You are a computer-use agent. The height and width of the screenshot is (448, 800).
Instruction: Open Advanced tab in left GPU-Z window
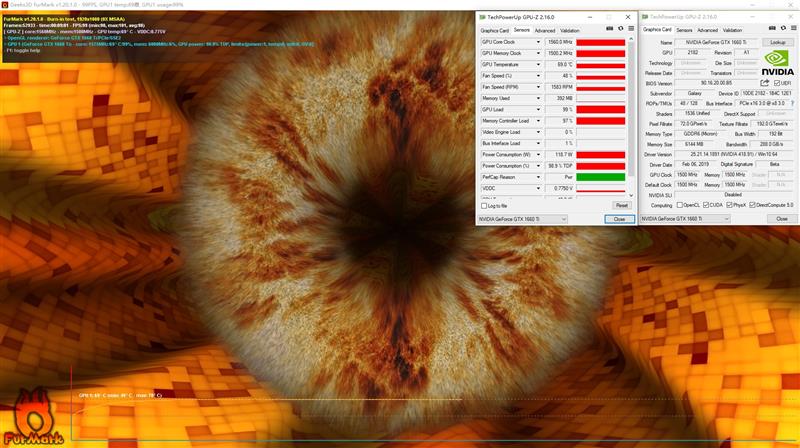tap(544, 30)
